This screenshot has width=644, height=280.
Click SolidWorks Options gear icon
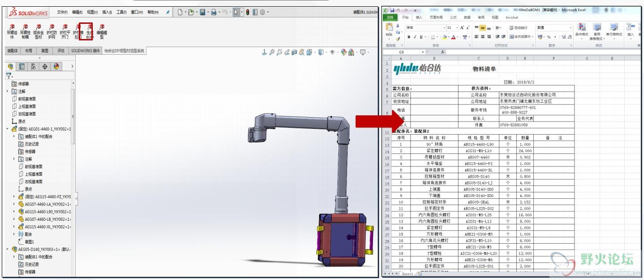coord(263,12)
